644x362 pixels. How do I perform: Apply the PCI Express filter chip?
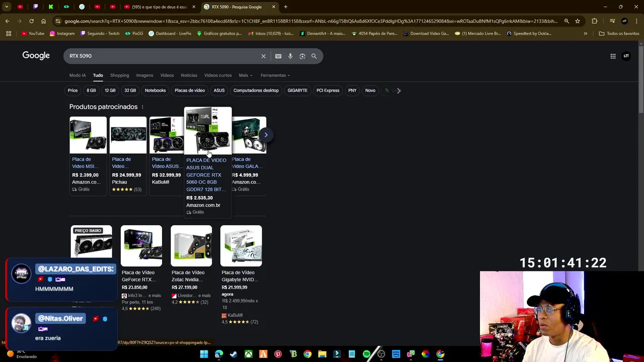click(328, 90)
